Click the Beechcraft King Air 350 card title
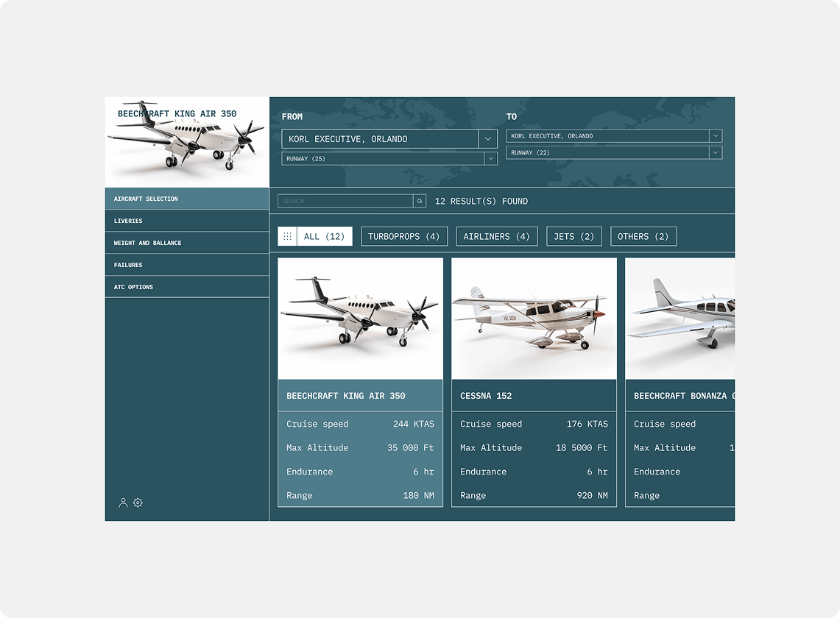 pyautogui.click(x=345, y=396)
